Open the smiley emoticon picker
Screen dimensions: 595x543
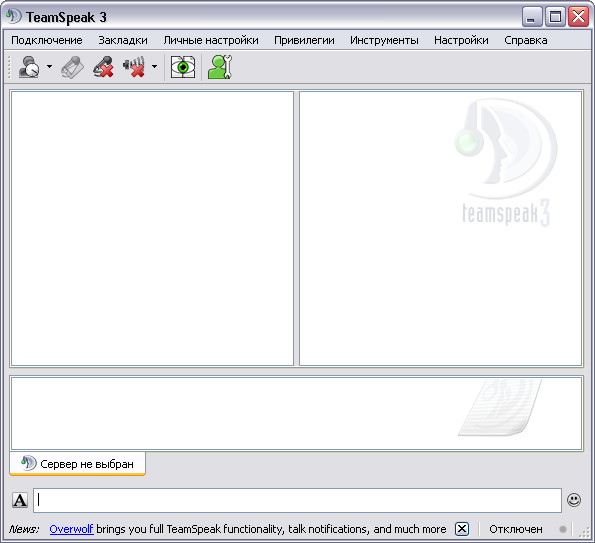tap(574, 500)
